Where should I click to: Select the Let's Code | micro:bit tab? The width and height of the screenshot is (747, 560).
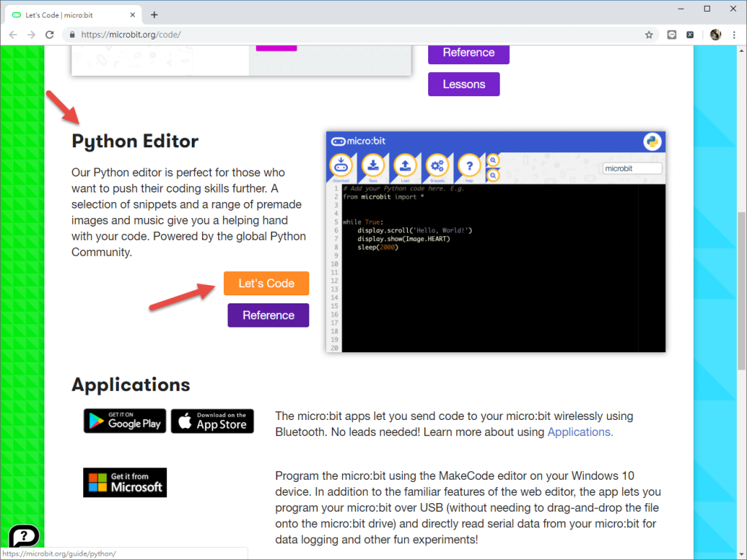pos(74,15)
